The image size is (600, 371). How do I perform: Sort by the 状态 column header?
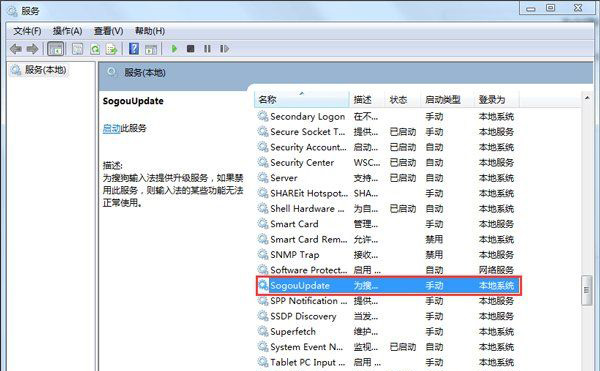403,99
